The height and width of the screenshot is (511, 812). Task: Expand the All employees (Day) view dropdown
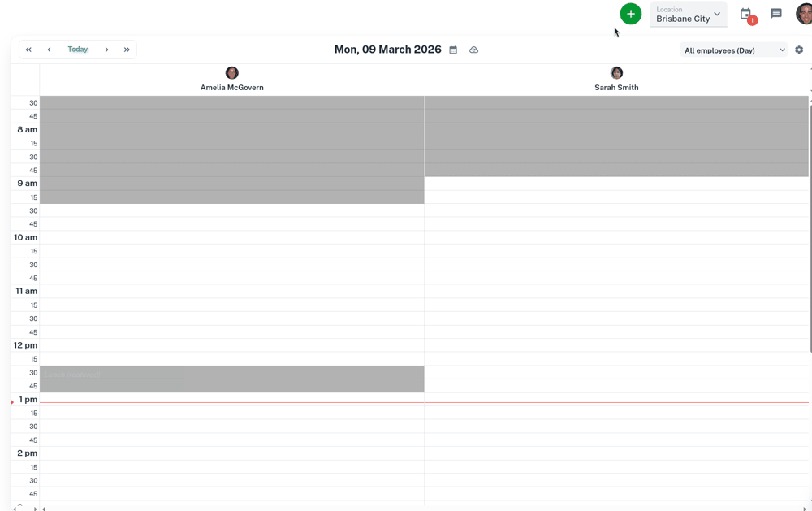[x=734, y=50]
